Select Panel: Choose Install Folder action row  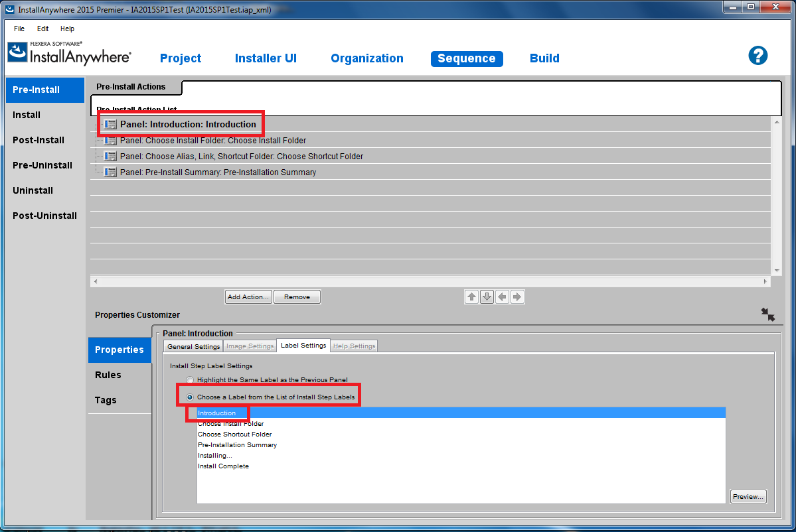coord(430,141)
